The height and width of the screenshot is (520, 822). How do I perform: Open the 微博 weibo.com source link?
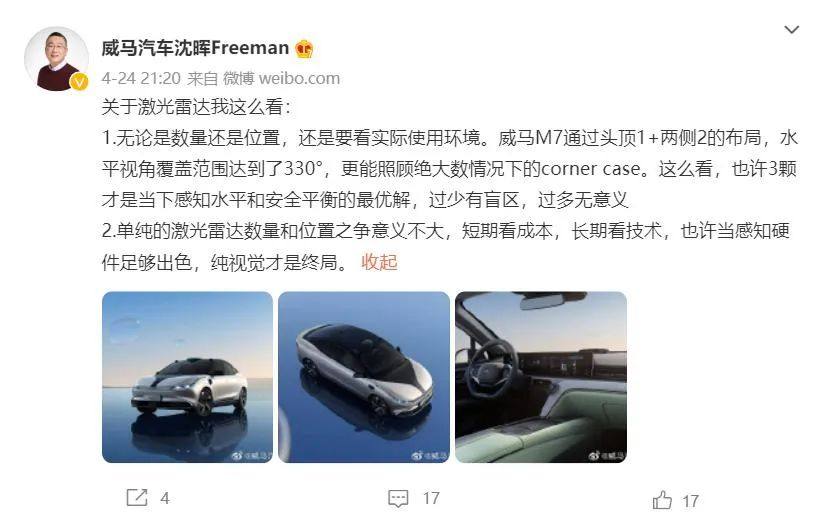[281, 79]
